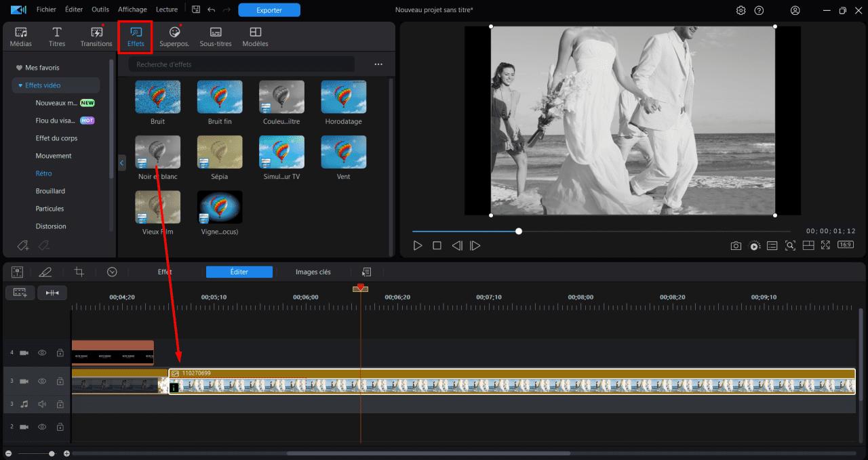Open the Fichier menu

click(47, 10)
